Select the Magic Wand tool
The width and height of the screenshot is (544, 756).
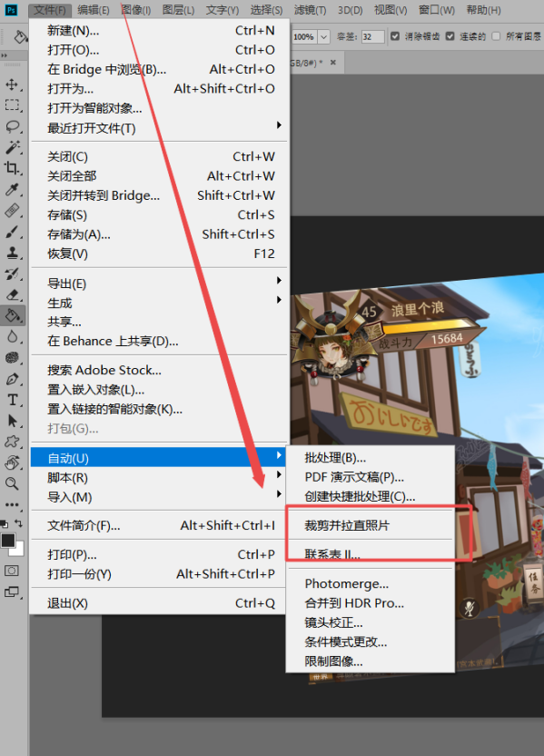(12, 147)
